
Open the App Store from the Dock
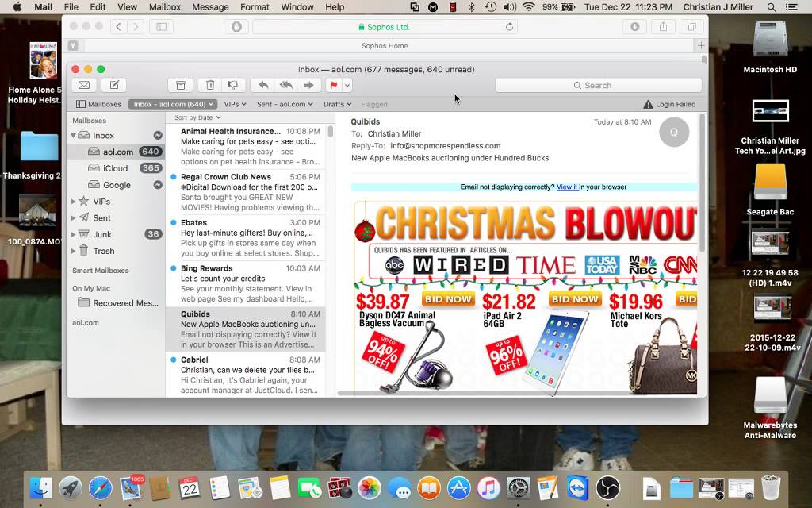point(459,488)
